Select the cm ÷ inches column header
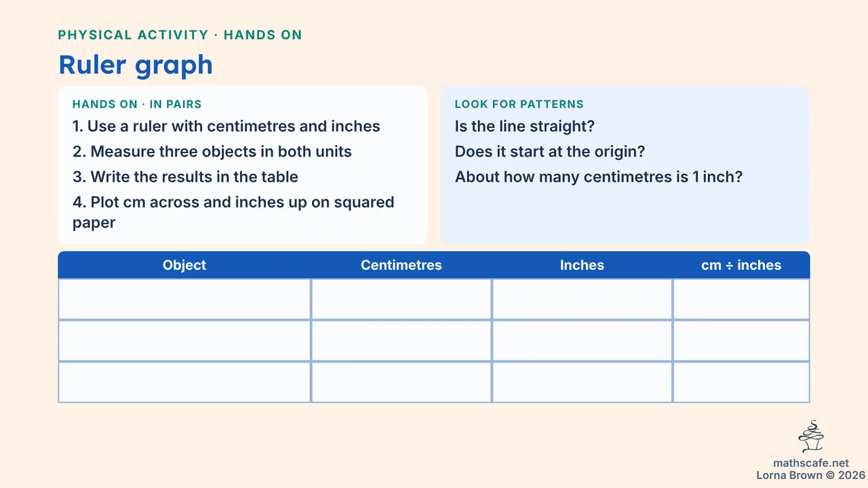This screenshot has width=868, height=488. click(741, 265)
